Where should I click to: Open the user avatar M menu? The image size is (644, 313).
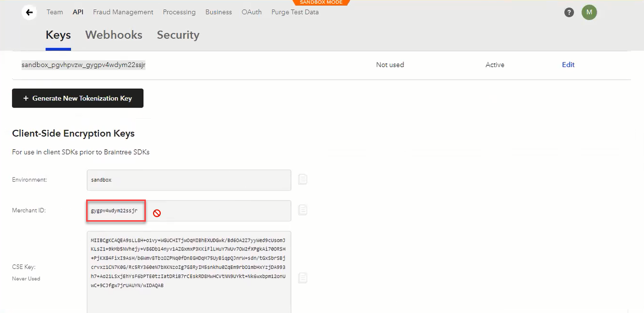(589, 13)
